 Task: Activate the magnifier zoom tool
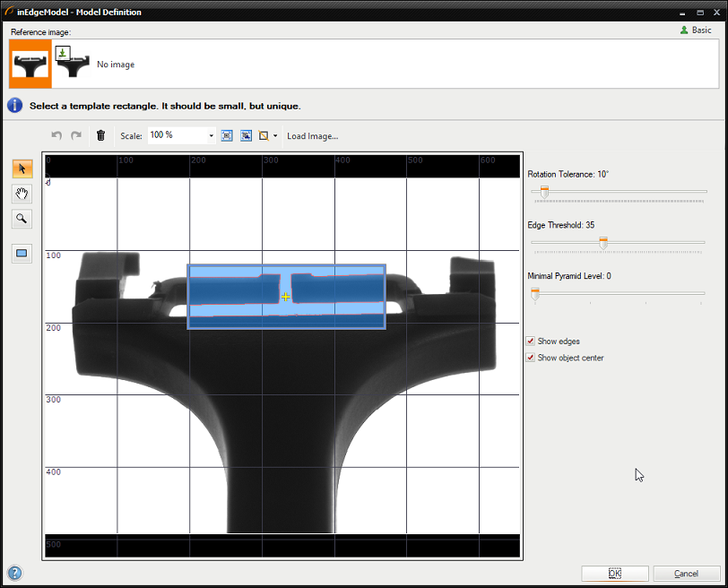tap(22, 219)
